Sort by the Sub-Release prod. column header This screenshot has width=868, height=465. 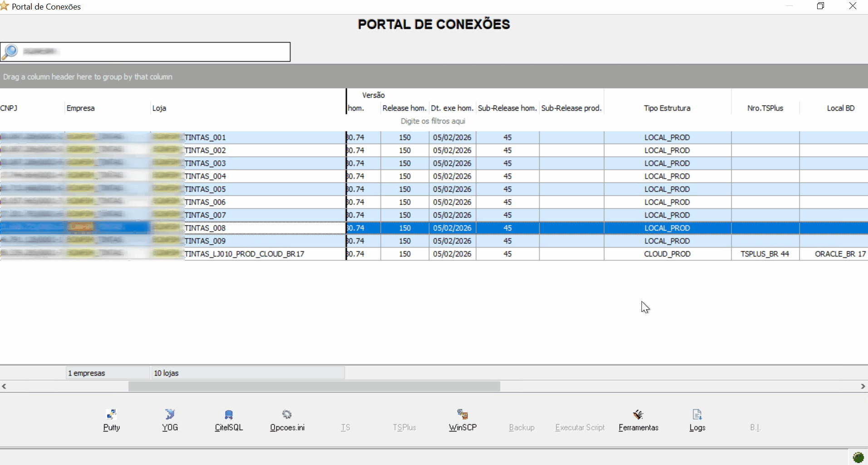click(571, 108)
